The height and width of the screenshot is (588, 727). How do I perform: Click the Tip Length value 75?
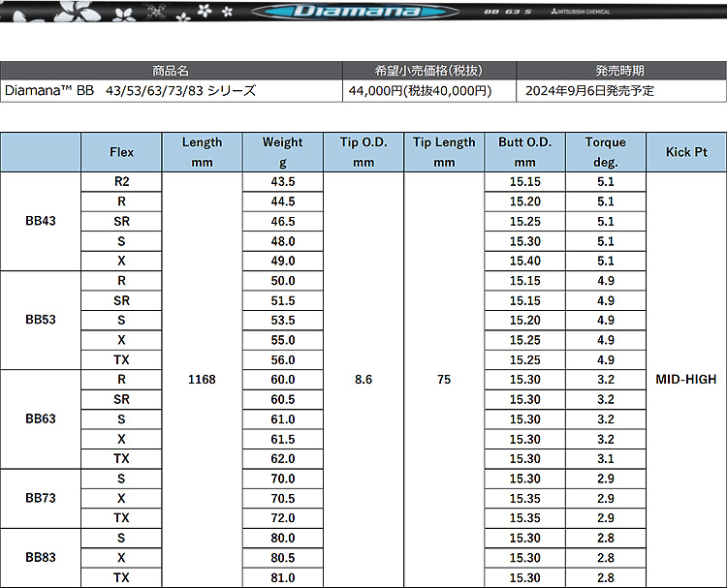pos(444,380)
